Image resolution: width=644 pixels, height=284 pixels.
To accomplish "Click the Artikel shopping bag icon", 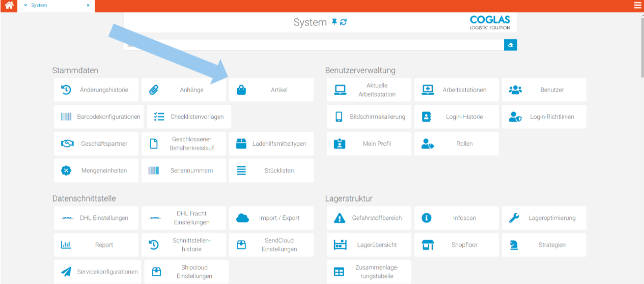I will [x=241, y=90].
